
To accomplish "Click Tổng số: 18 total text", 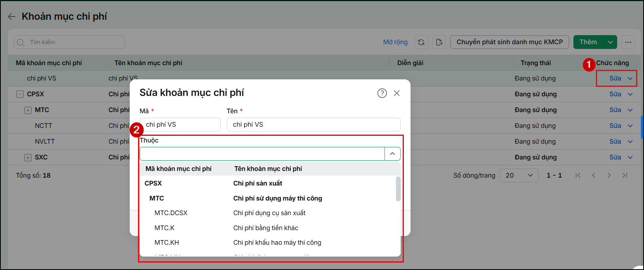I will [x=33, y=175].
